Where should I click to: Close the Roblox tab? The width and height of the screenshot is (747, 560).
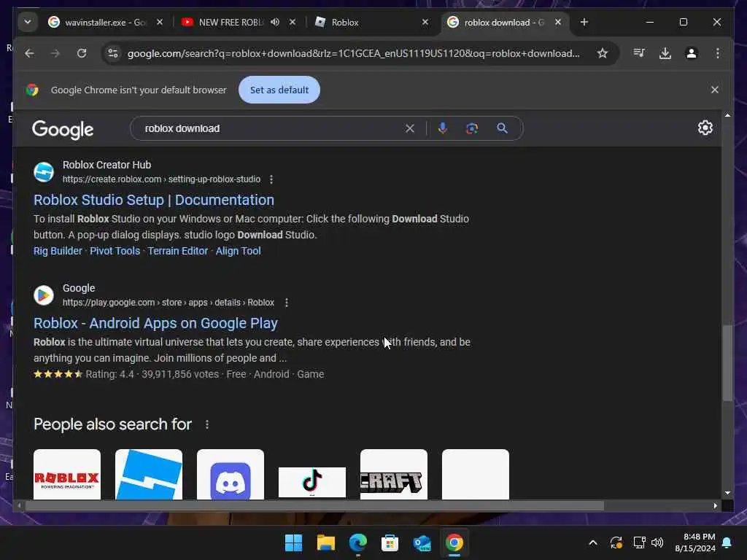pos(425,23)
